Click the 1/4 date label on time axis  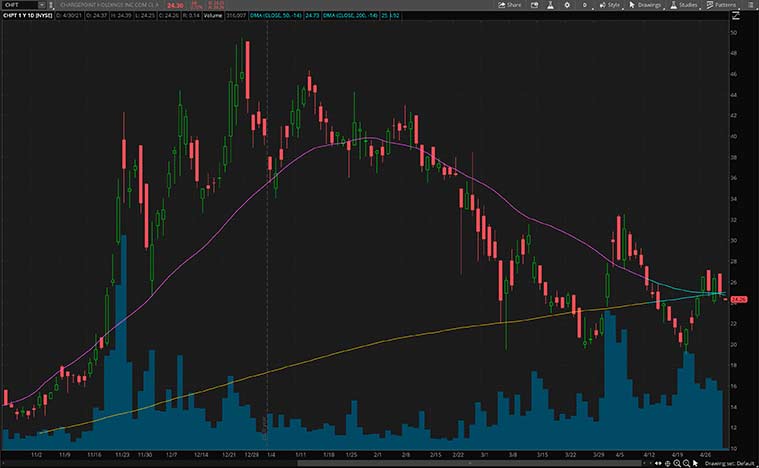coord(272,455)
